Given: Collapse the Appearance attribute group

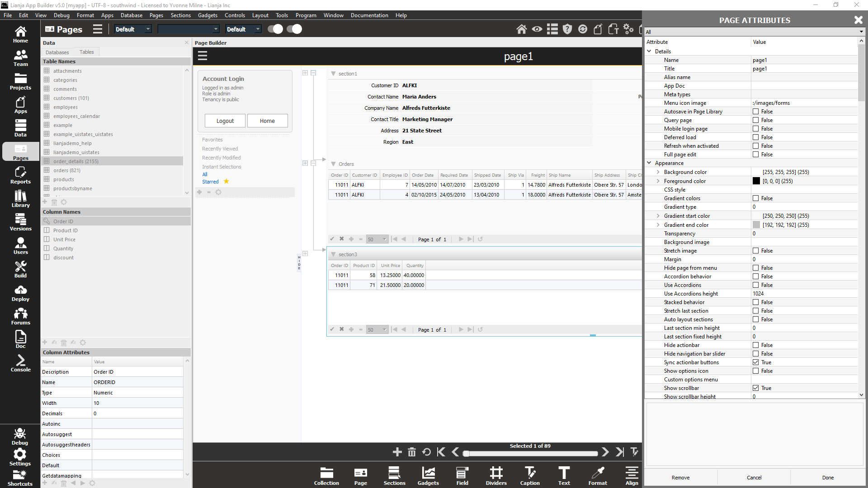Looking at the screenshot, I should (649, 163).
